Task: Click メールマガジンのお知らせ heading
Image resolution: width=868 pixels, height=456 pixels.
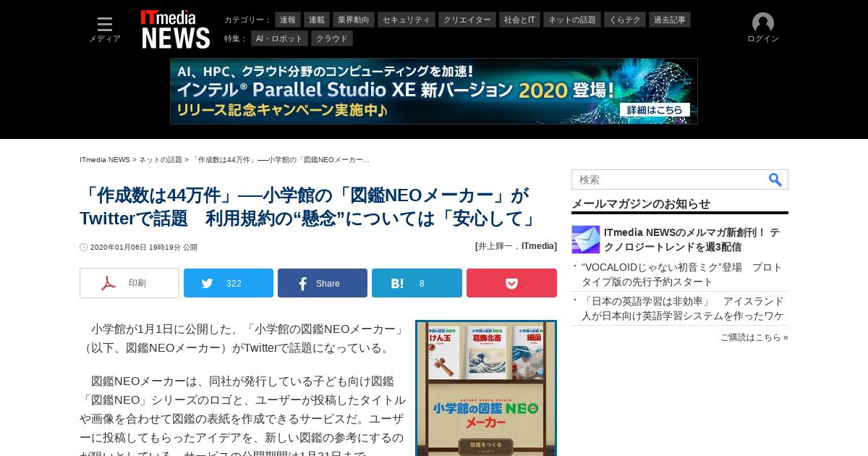Action: click(x=641, y=203)
